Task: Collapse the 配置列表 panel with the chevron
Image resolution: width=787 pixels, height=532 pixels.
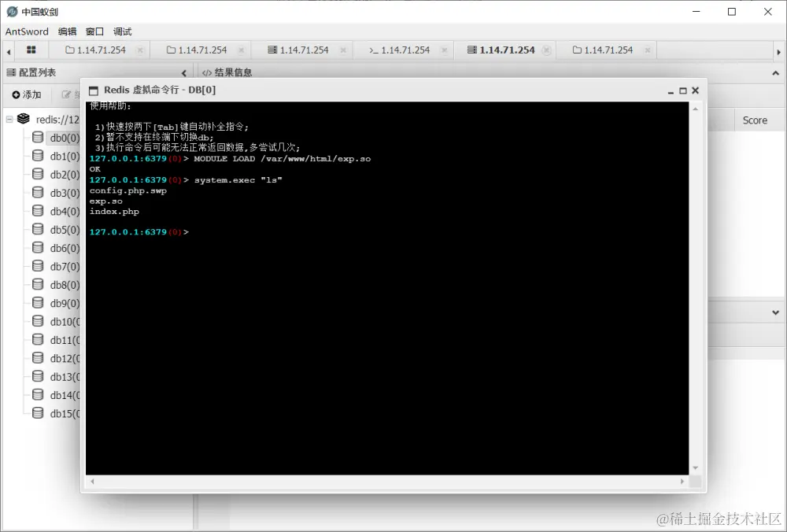Action: pyautogui.click(x=184, y=73)
